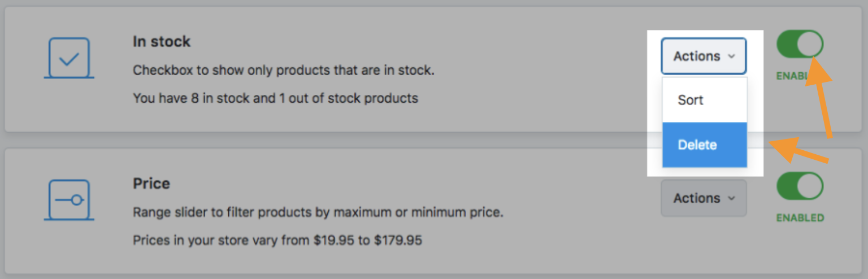Turn off the Price filter toggle
Image resolution: width=868 pixels, height=279 pixels.
click(800, 186)
